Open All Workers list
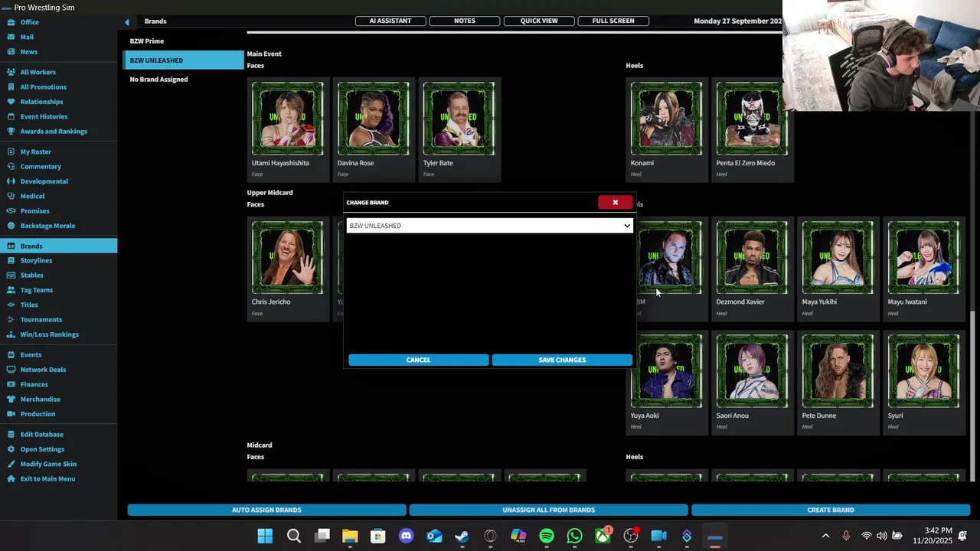This screenshot has height=551, width=980. coord(38,72)
